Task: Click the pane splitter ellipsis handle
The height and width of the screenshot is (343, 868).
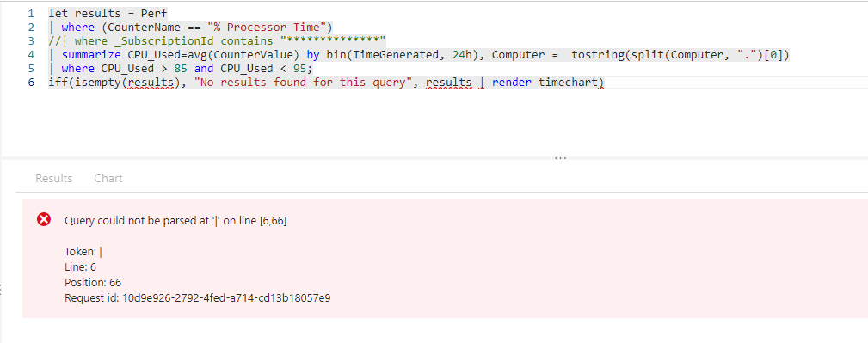Action: click(x=560, y=157)
